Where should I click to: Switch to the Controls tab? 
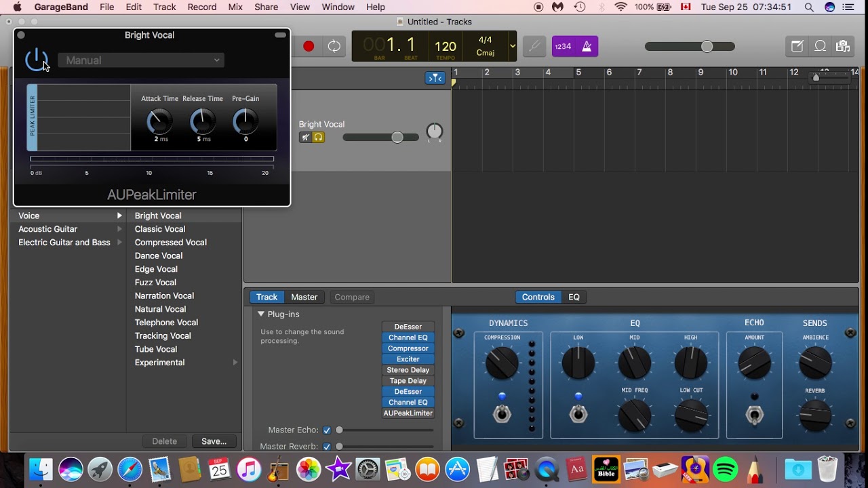pyautogui.click(x=538, y=297)
